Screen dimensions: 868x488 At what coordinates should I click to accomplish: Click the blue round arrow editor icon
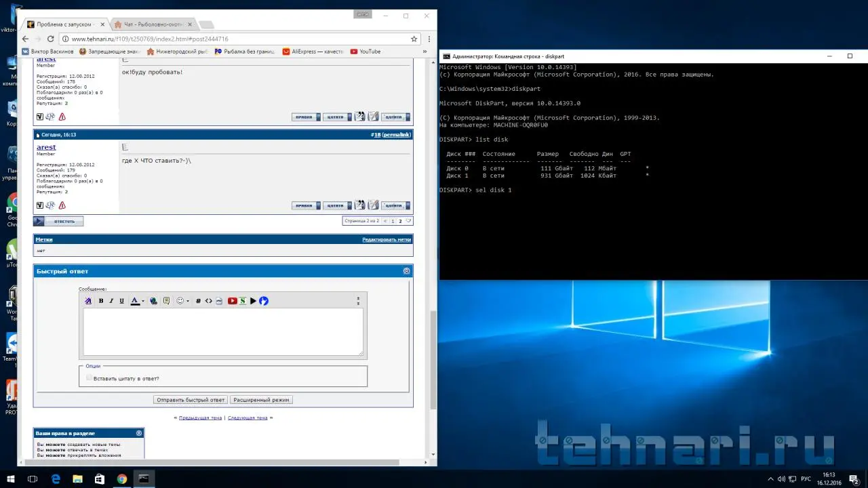click(264, 301)
